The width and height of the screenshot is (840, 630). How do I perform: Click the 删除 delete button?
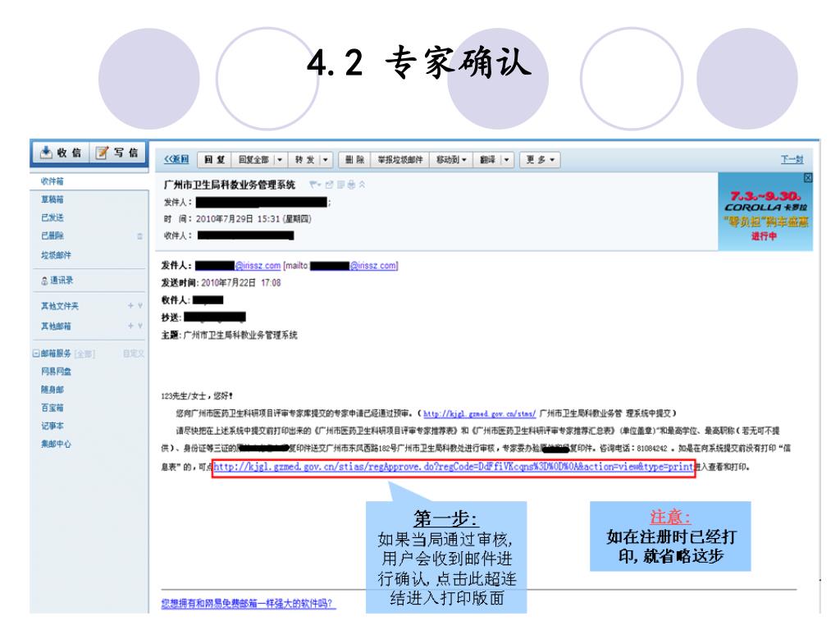[x=354, y=160]
